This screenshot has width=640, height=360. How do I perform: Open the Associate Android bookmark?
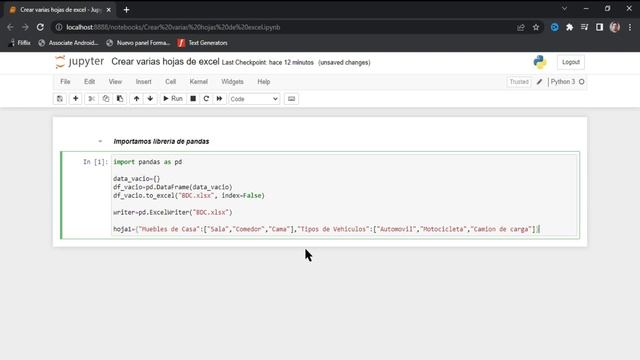(x=69, y=43)
